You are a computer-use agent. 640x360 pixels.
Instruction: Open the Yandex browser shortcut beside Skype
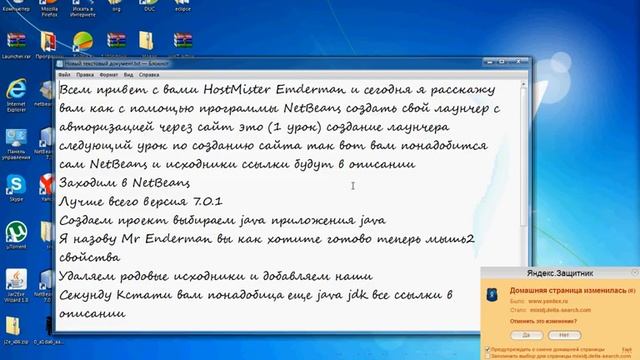pyautogui.click(x=48, y=187)
